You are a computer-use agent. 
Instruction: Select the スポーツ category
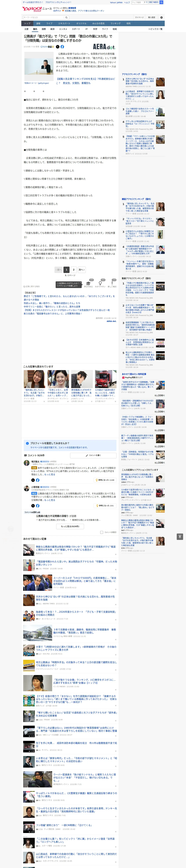pos(76,29)
